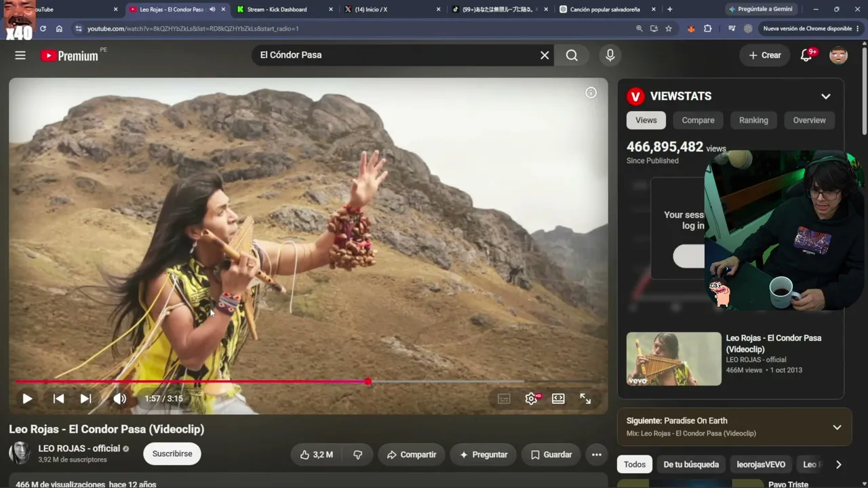Open the Chrome extensions puzzle menu
The height and width of the screenshot is (488, 868).
pyautogui.click(x=707, y=28)
